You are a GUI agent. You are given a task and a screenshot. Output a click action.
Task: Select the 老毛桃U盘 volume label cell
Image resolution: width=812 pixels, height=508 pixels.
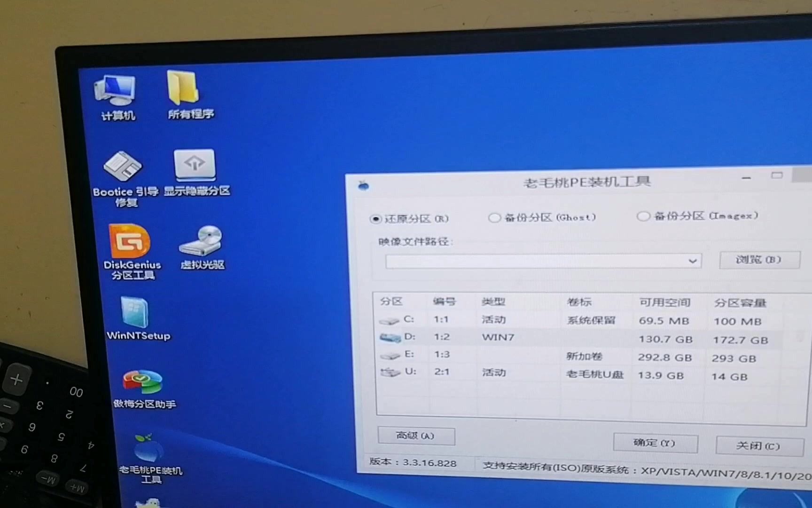[x=595, y=374]
